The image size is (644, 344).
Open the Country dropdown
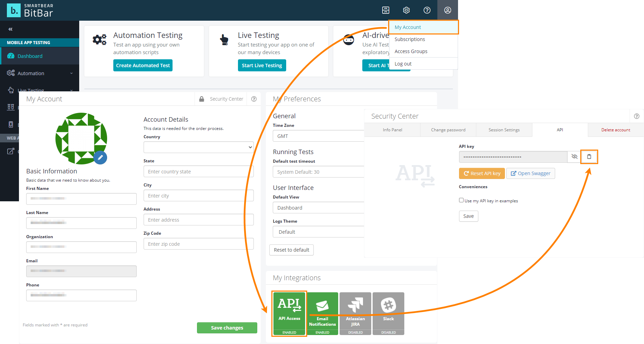pos(199,147)
